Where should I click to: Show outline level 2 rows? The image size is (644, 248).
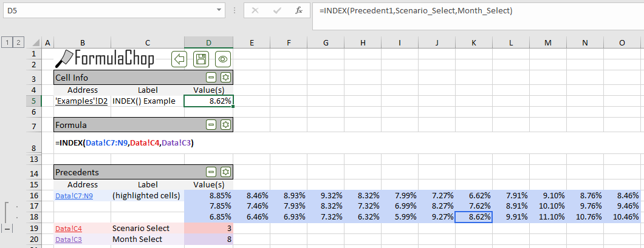coord(19,42)
